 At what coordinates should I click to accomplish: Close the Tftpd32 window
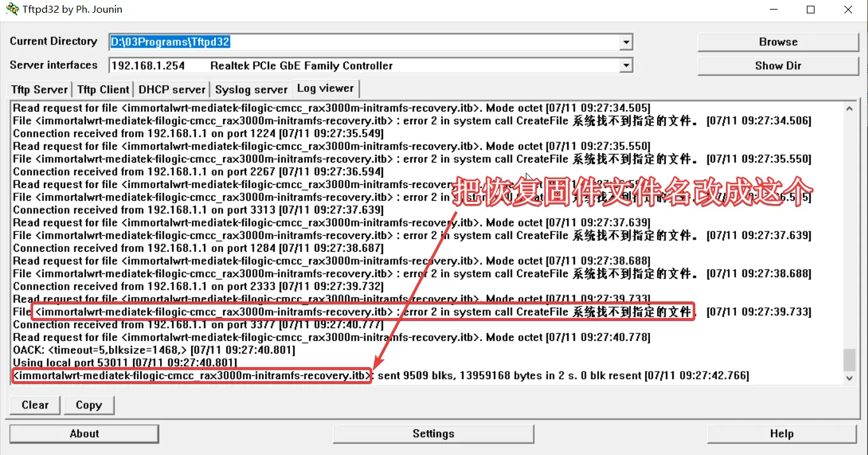[x=848, y=10]
